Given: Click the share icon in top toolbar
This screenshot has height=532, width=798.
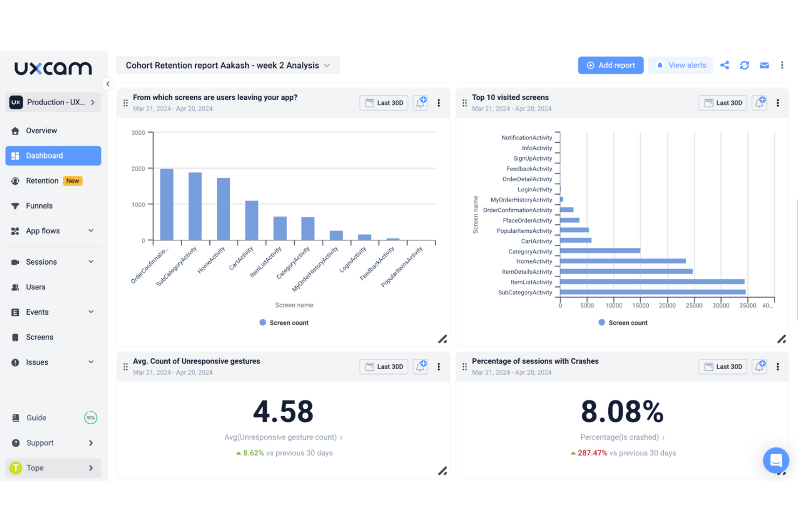Looking at the screenshot, I should point(725,65).
